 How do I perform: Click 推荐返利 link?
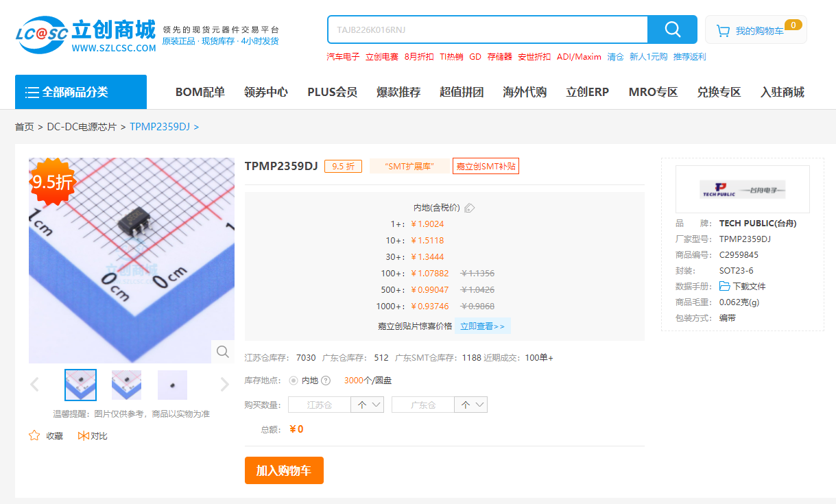coord(689,57)
